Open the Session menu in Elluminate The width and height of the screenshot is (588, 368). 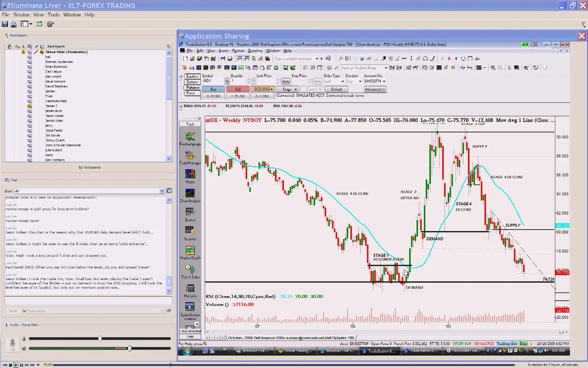21,15
